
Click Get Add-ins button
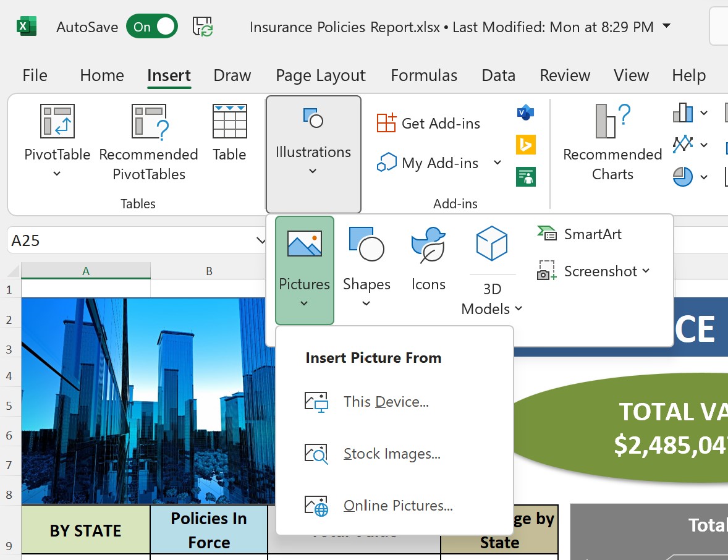coord(428,123)
